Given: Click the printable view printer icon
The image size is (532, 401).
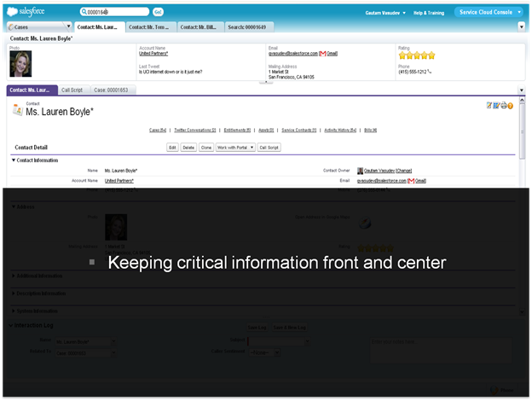Looking at the screenshot, I should 504,106.
